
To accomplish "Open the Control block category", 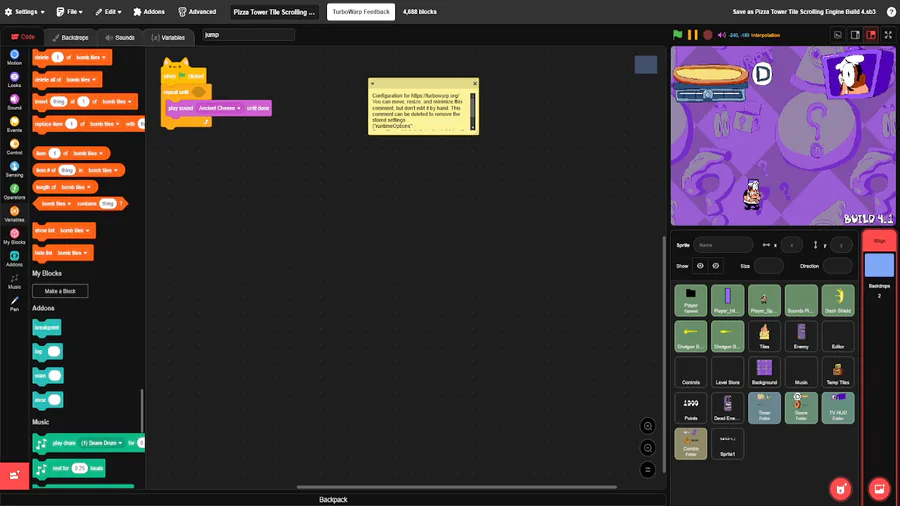I will 14,147.
